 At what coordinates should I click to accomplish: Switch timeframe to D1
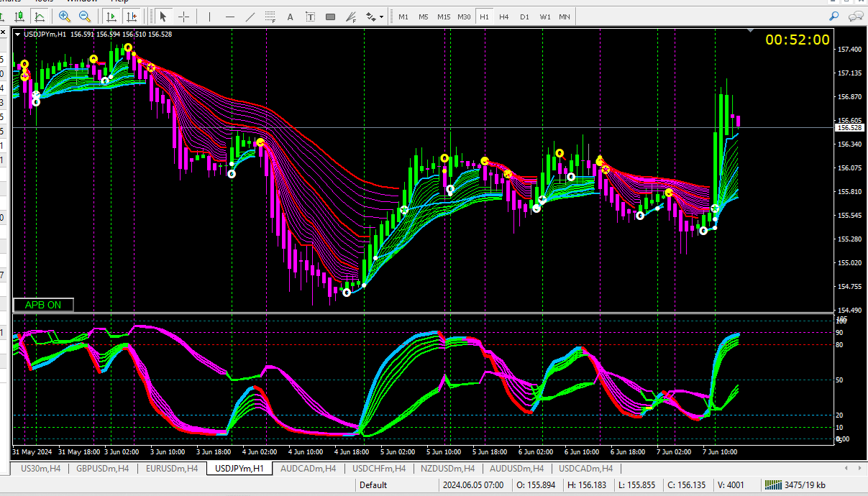tap(524, 17)
